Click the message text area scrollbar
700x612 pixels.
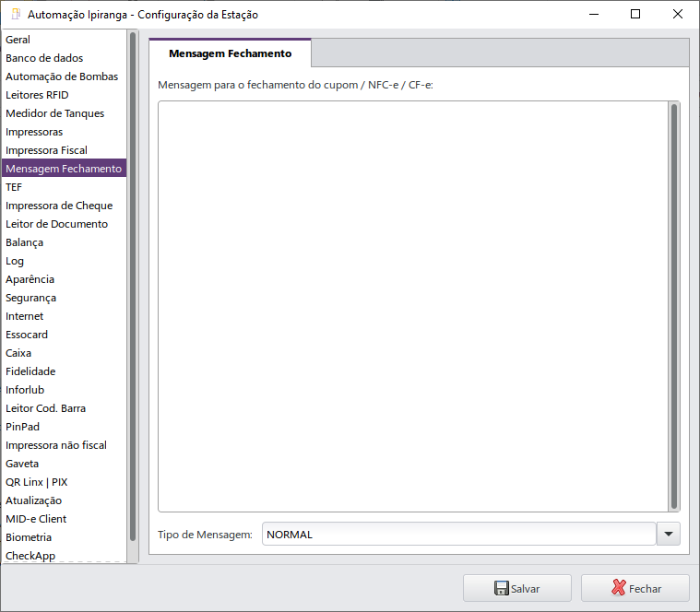click(674, 306)
